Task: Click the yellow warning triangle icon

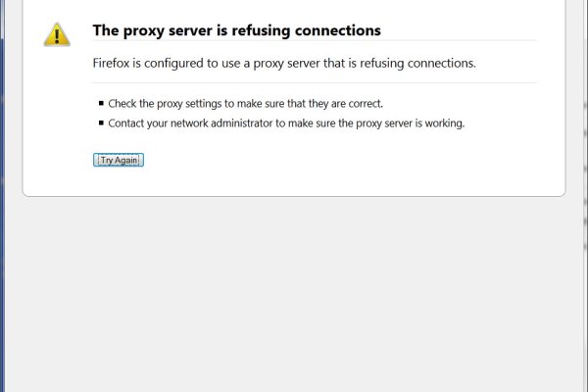Action: click(x=57, y=34)
